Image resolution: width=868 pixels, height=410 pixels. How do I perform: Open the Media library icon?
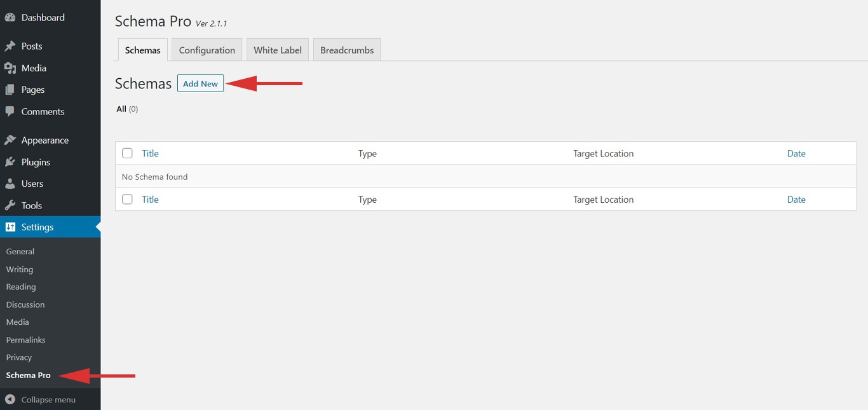pos(10,67)
